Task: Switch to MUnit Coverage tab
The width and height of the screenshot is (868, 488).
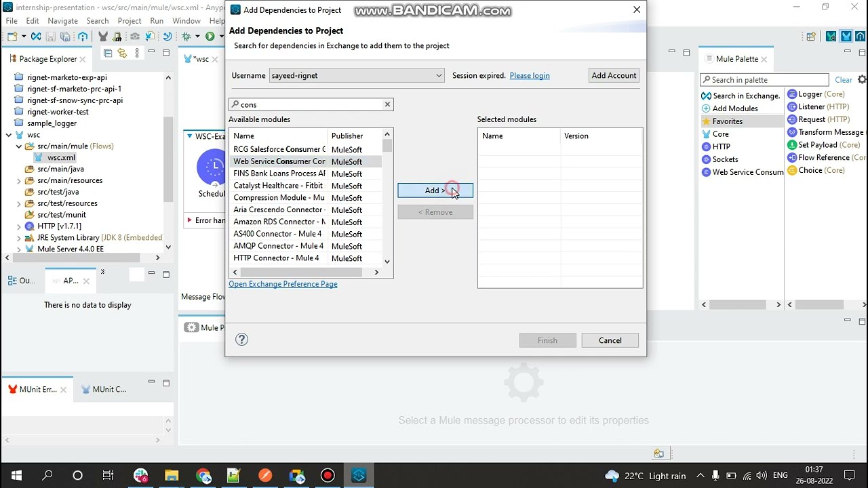Action: pos(104,390)
